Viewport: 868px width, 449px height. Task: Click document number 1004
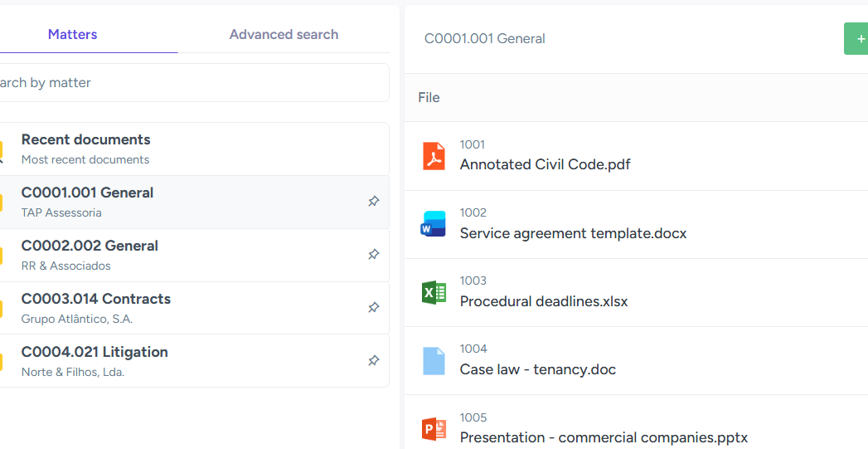pos(473,349)
